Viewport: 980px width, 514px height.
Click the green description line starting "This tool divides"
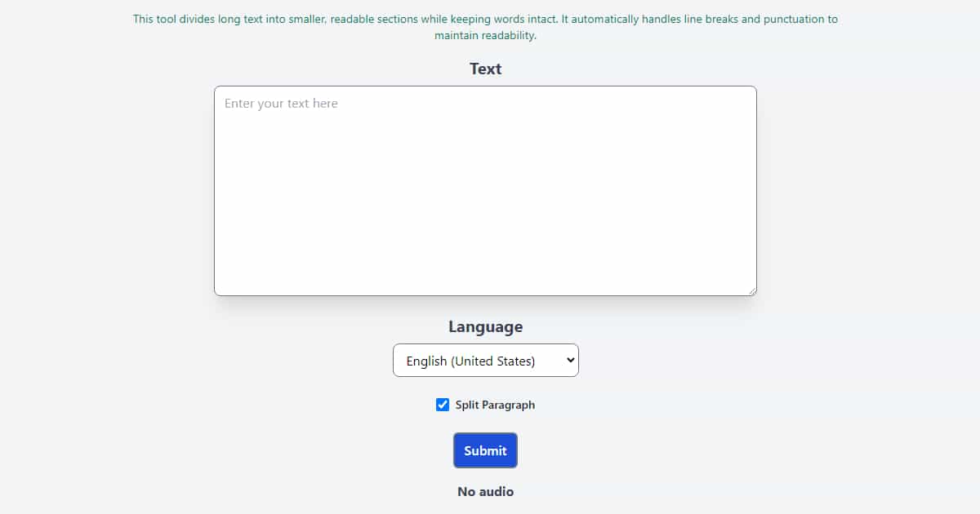pos(485,19)
